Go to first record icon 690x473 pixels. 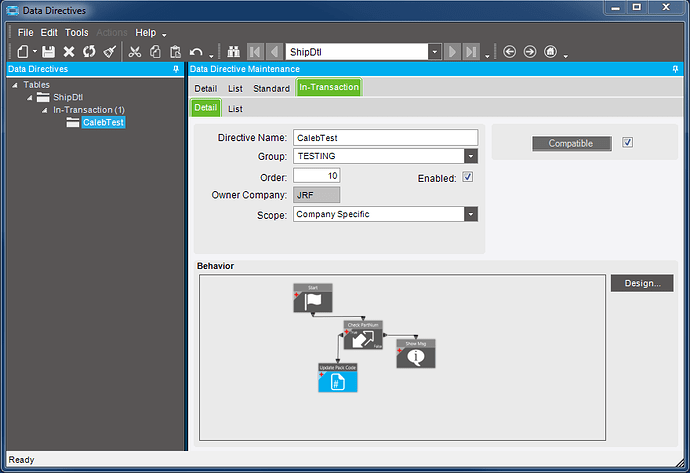[x=255, y=52]
